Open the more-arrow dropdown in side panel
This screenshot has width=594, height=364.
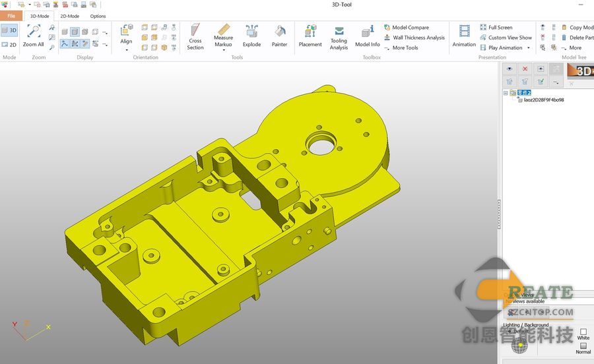pos(556,81)
